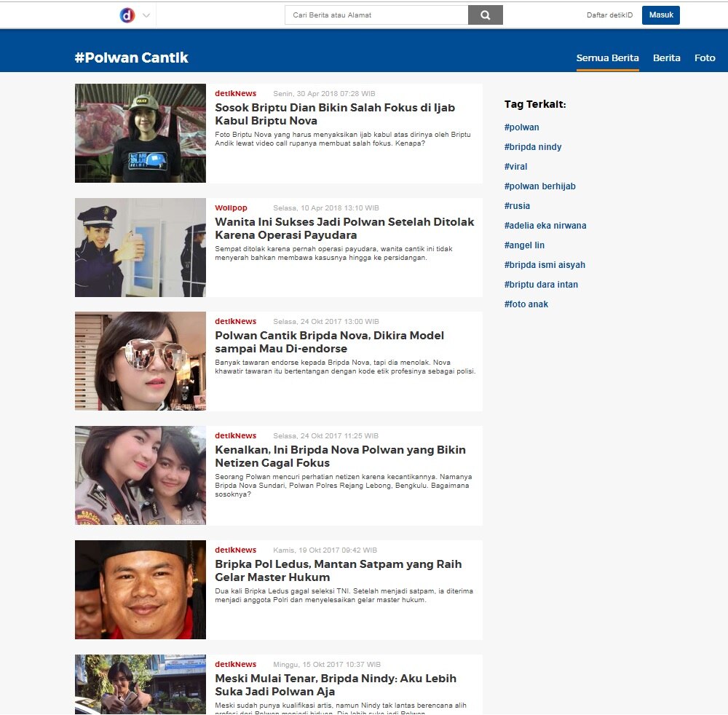The height and width of the screenshot is (715, 728).
Task: Open the #viral tag
Action: point(515,166)
